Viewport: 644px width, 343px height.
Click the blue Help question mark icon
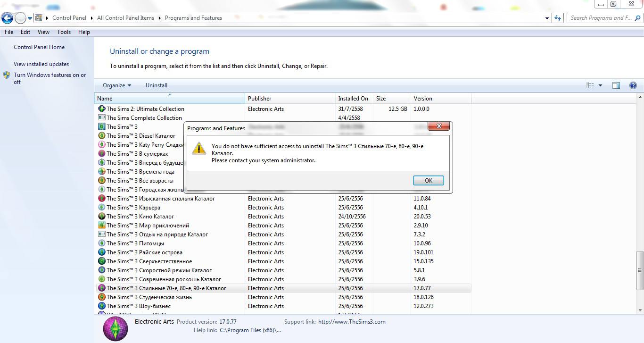(633, 85)
